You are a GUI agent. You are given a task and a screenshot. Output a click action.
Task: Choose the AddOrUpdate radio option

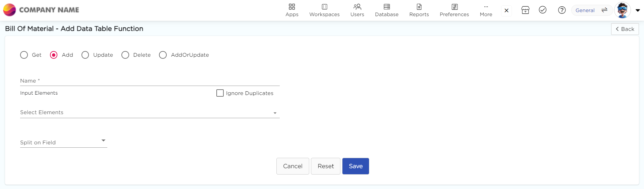(163, 55)
